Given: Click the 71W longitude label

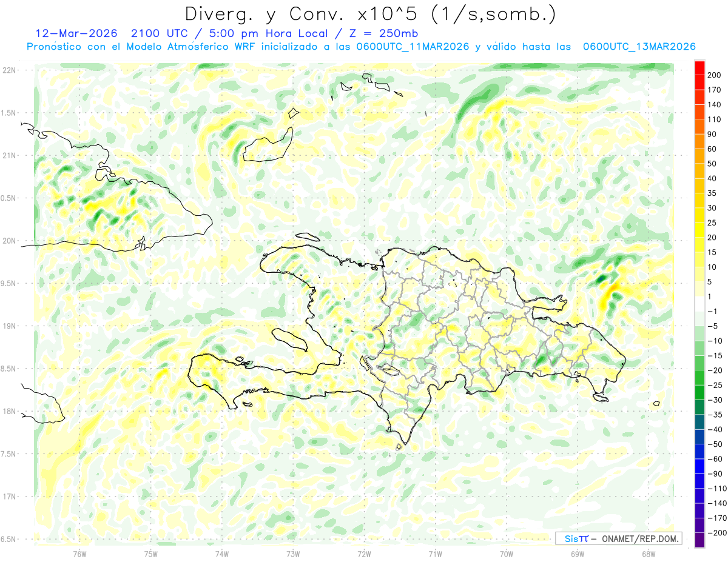Looking at the screenshot, I should point(435,553).
